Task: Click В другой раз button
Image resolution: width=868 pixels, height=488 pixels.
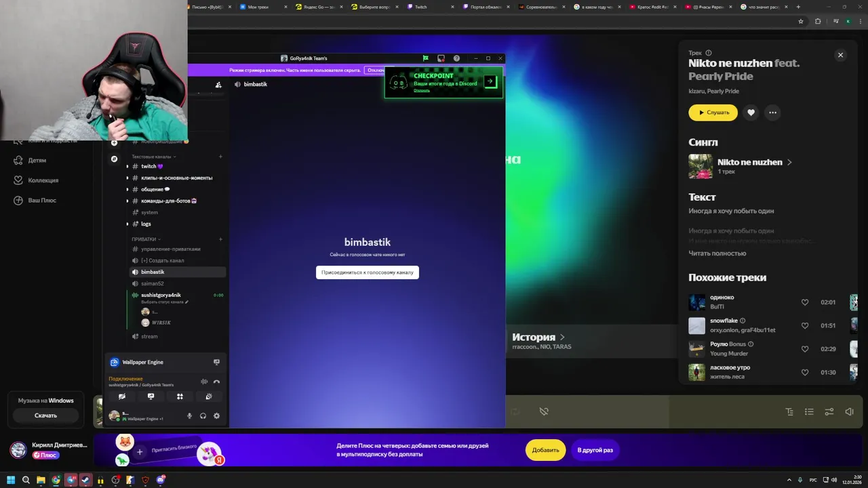Action: click(x=595, y=450)
